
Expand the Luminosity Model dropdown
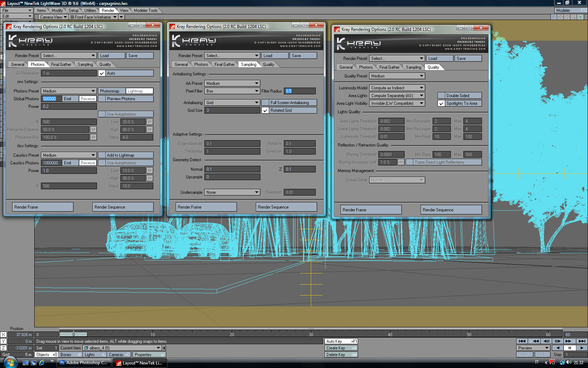[x=397, y=88]
